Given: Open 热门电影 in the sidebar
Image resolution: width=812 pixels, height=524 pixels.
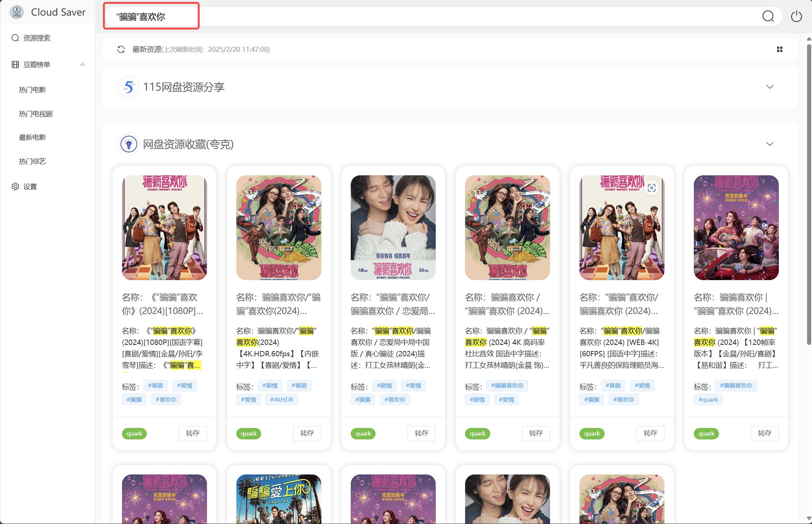Looking at the screenshot, I should tap(32, 90).
